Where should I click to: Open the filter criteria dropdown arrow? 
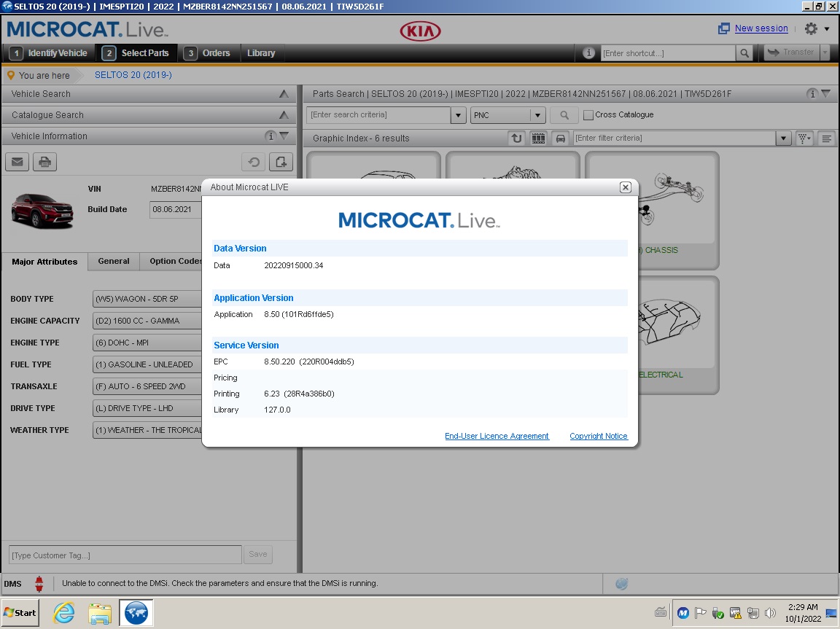tap(784, 138)
